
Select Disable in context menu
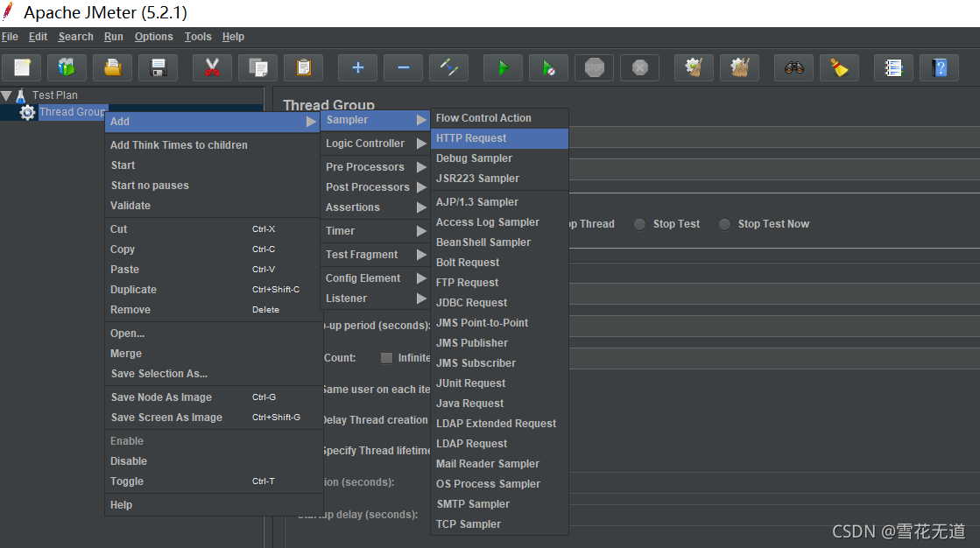[213, 461]
